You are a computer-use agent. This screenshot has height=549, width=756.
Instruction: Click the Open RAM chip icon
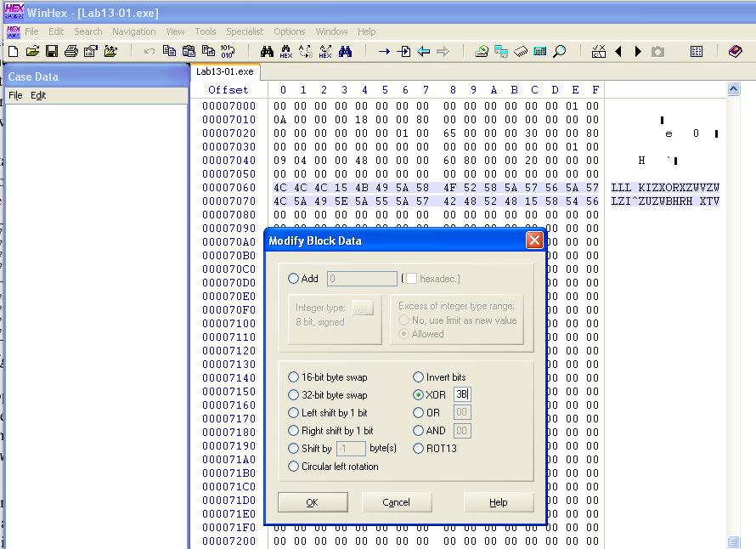pyautogui.click(x=521, y=51)
